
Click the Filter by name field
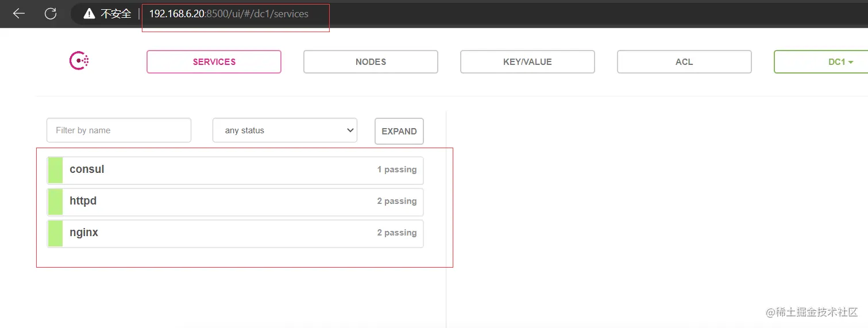tap(119, 130)
